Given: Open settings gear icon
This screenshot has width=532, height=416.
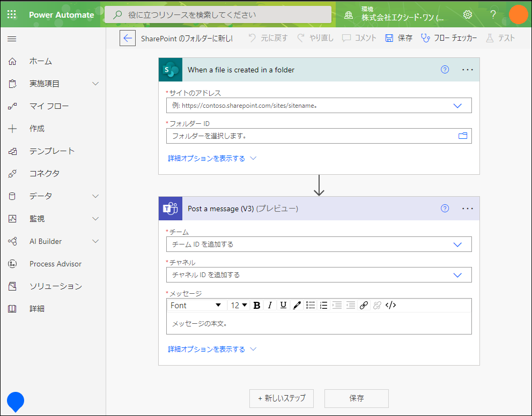Looking at the screenshot, I should 468,14.
